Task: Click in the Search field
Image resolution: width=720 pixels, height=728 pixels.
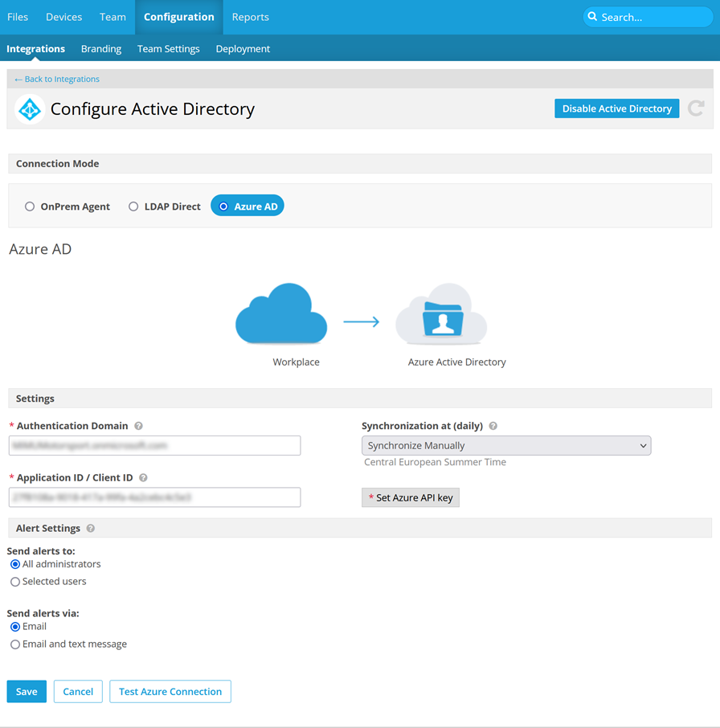Action: [651, 17]
